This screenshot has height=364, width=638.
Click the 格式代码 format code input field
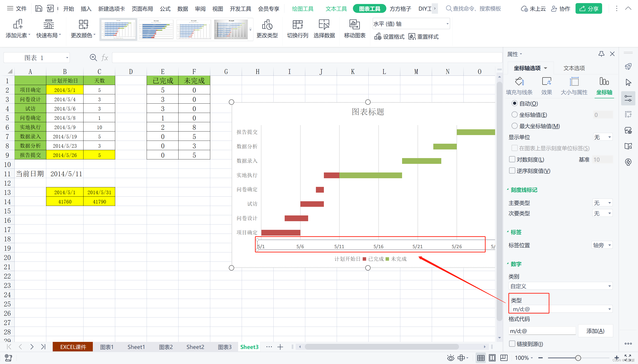(542, 331)
